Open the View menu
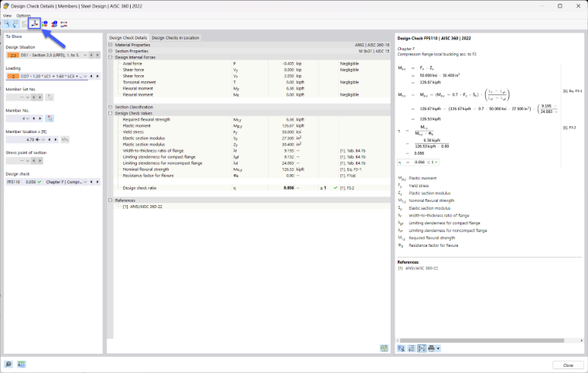This screenshot has width=588, height=373. point(7,15)
